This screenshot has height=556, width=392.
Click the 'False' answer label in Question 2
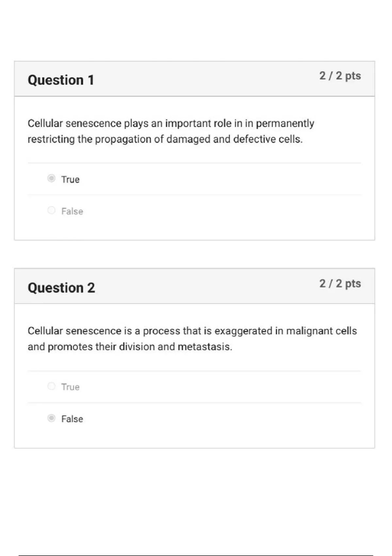click(72, 419)
